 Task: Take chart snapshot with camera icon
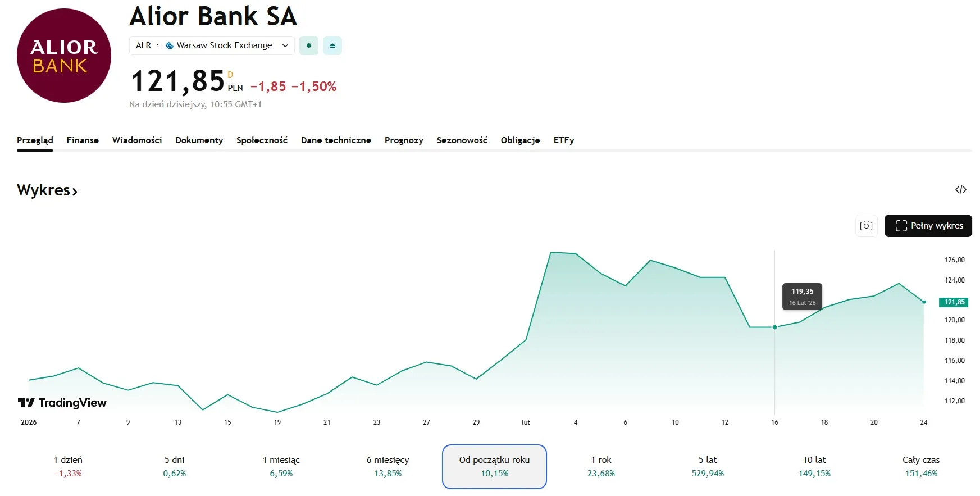click(866, 226)
